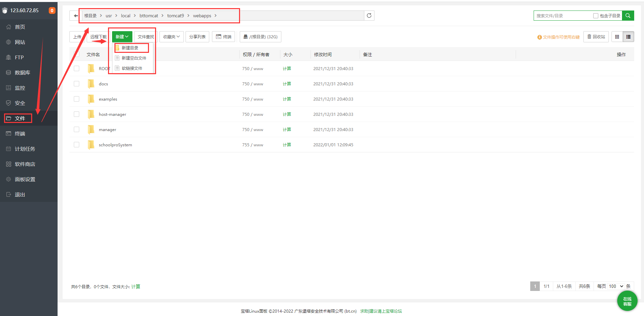Tick the checkbox for examples row
Screen dimensions: 644x316
(77, 99)
